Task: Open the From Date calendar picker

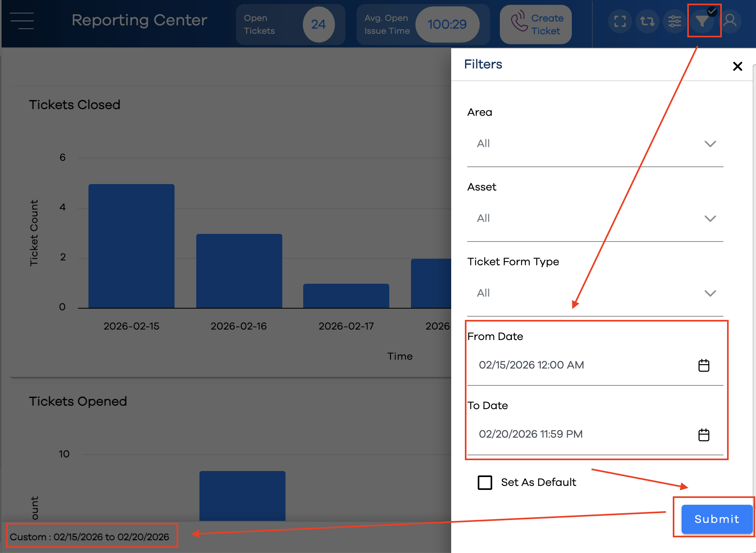Action: (704, 365)
